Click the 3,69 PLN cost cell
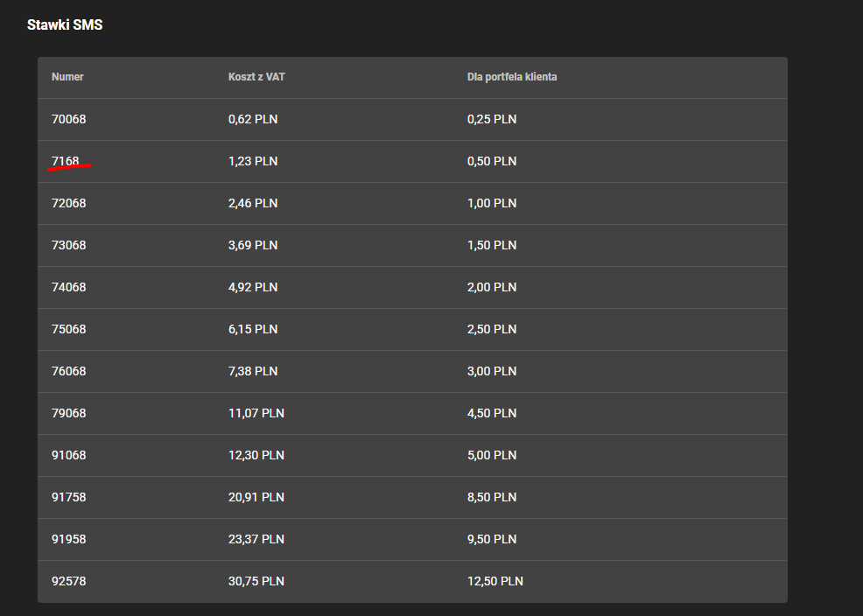The height and width of the screenshot is (616, 863). [x=253, y=245]
